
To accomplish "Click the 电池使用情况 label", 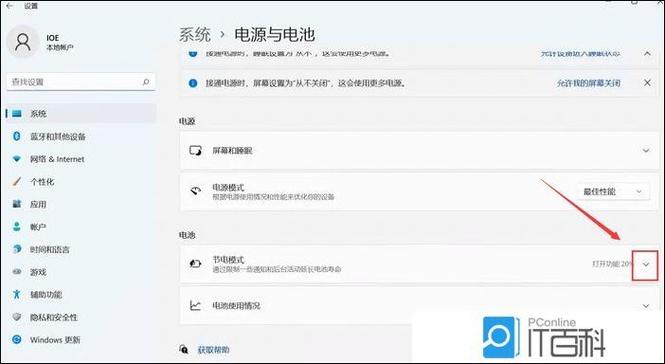I will pos(236,305).
